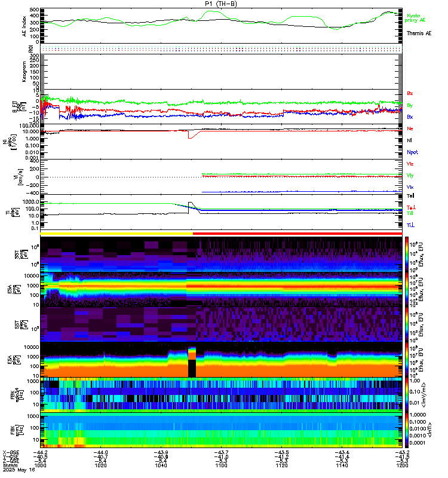The height and width of the screenshot is (478, 448).
Task: Select the black "Ni" density legend label
Action: click(409, 140)
